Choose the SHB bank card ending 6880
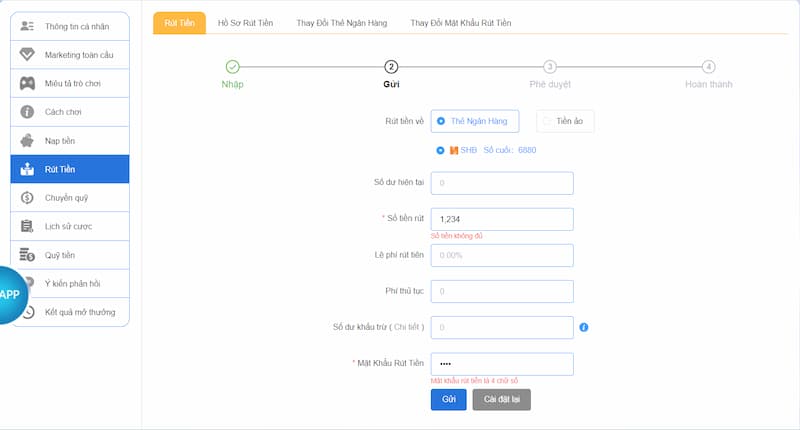Viewport: 800px width, 430px height. (441, 150)
